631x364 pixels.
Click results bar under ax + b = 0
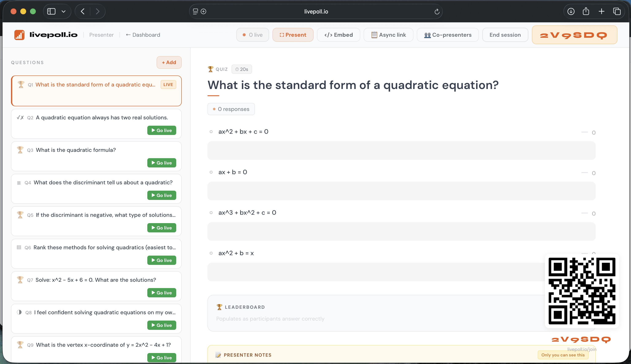(401, 191)
